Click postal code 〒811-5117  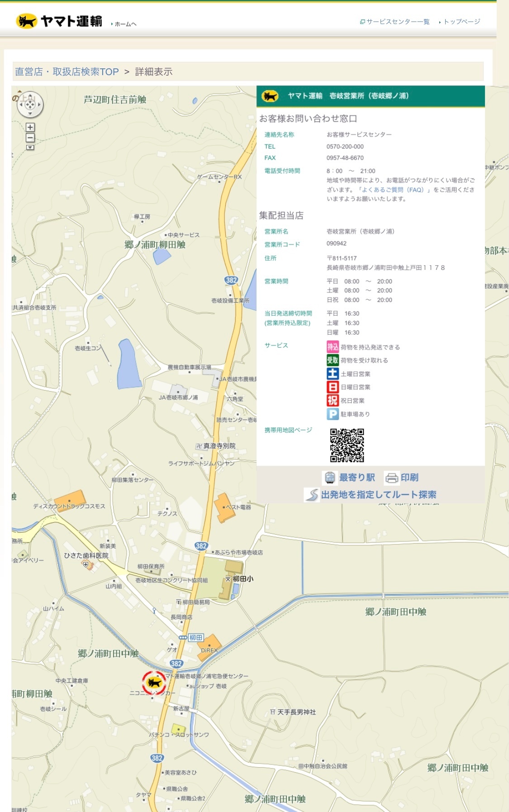[x=342, y=258]
